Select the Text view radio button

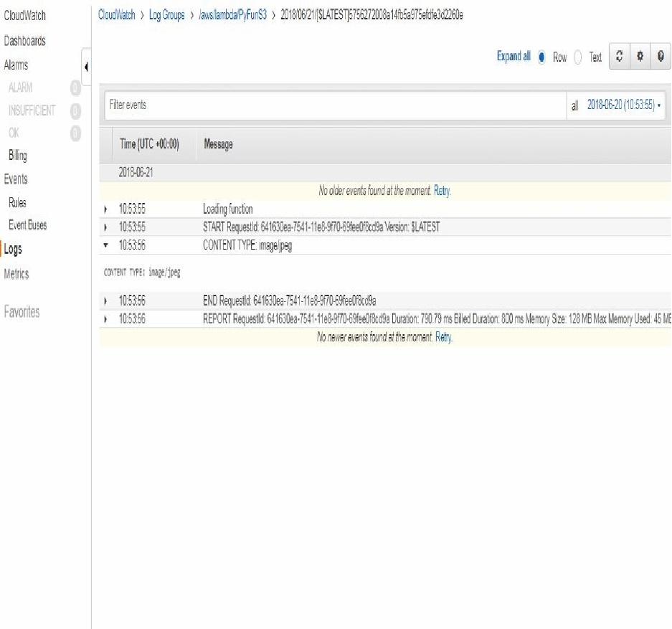tap(578, 57)
